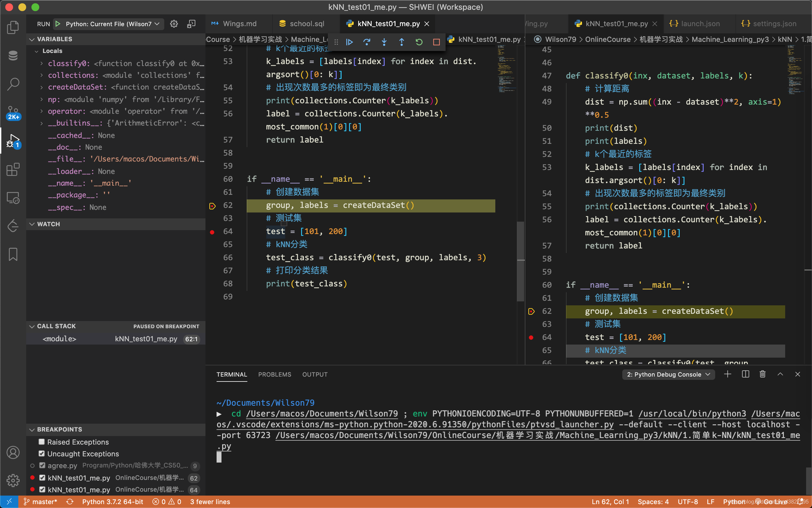Uncheck agree.py breakpoint checkbox
812x508 pixels.
pyautogui.click(x=42, y=465)
